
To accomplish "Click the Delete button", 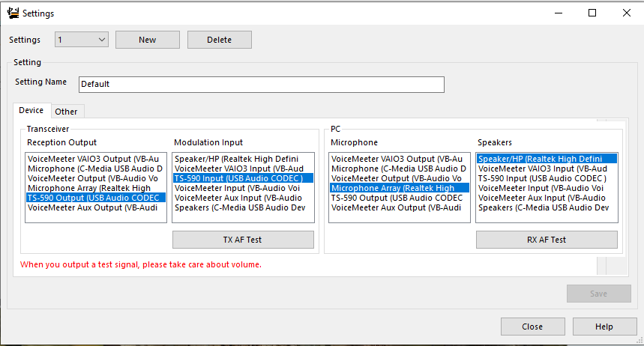I will pyautogui.click(x=220, y=40).
